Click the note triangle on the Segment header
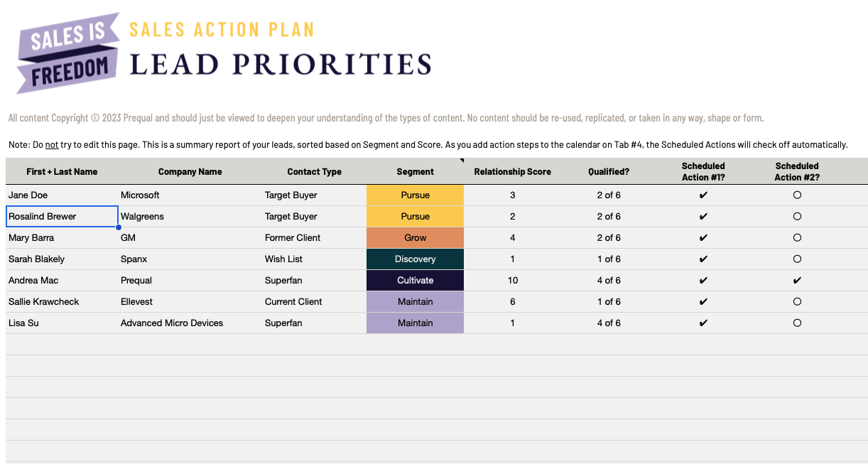 coord(461,160)
